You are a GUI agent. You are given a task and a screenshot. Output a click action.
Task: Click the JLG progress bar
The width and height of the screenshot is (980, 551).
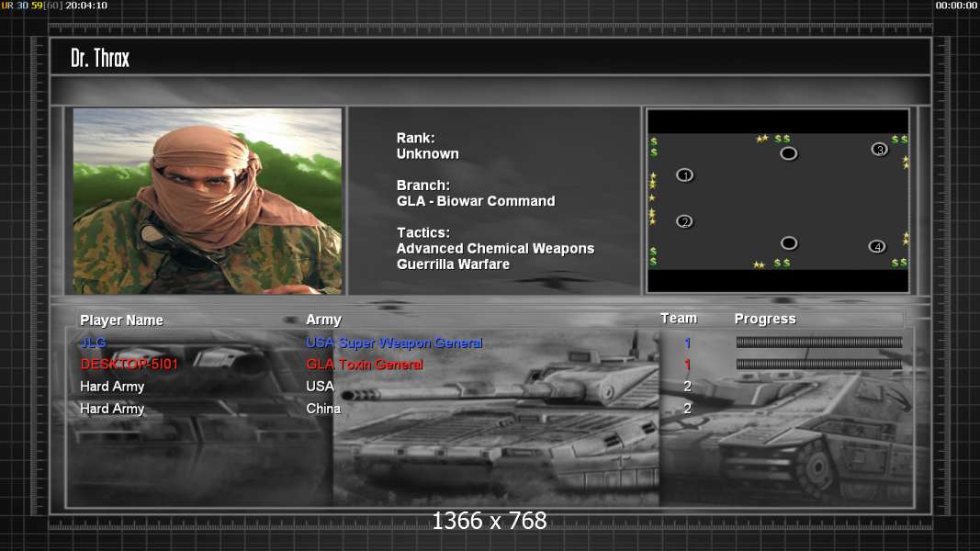(x=818, y=342)
